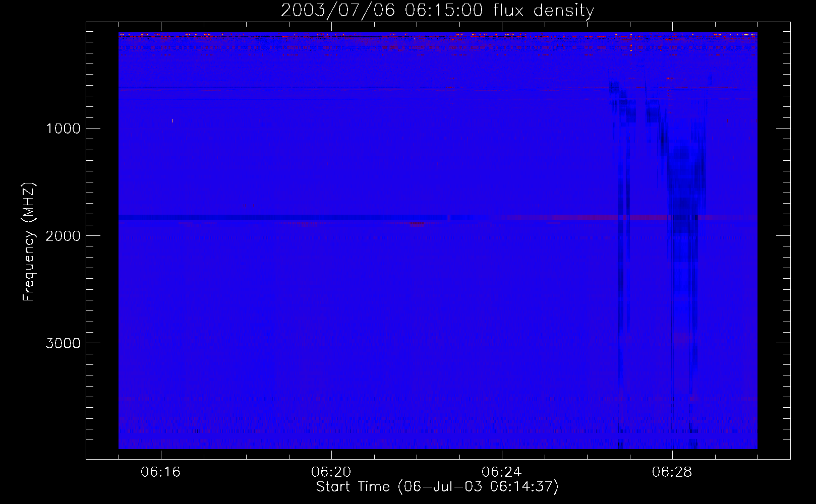Image resolution: width=816 pixels, height=504 pixels.
Task: Click the plot title '2003/07/06 06:15:00 flux density'
Action: [x=437, y=11]
